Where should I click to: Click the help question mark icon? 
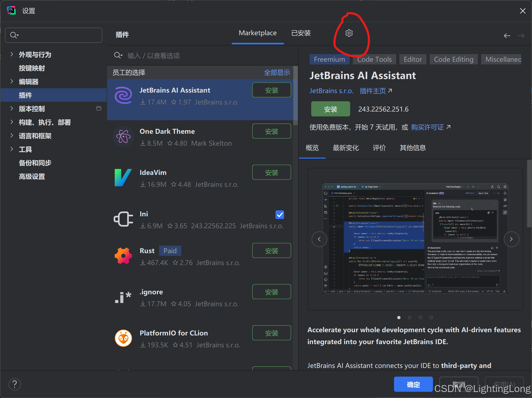pyautogui.click(x=15, y=384)
